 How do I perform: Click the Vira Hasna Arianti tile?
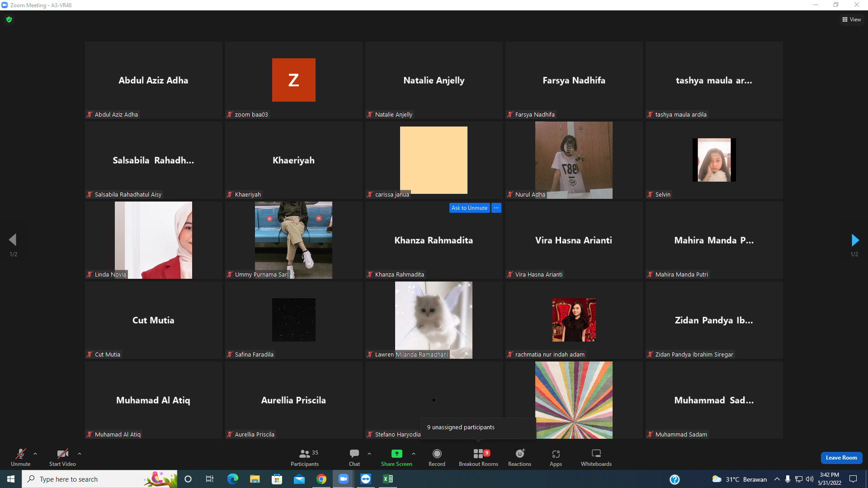pos(574,240)
